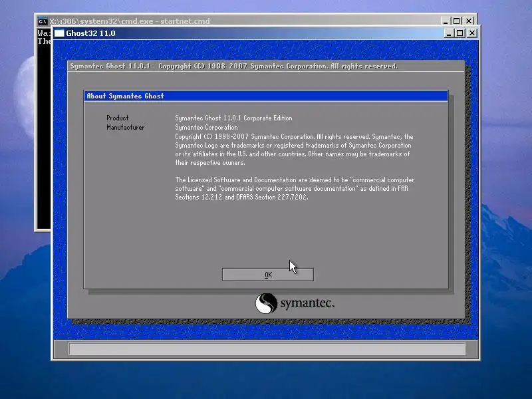Screen dimensions: 532x399
Task: Maximize the cmd.exe startnet.cmd window
Action: tap(456, 21)
